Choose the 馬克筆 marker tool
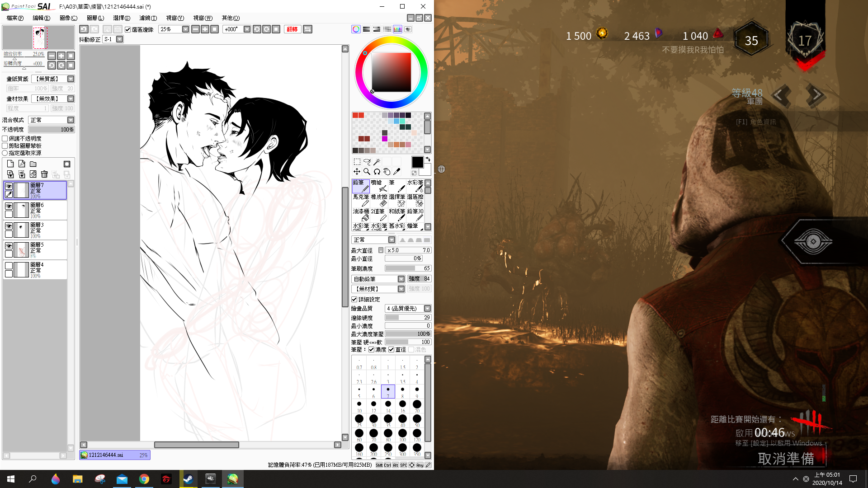The height and width of the screenshot is (488, 868). click(x=361, y=201)
